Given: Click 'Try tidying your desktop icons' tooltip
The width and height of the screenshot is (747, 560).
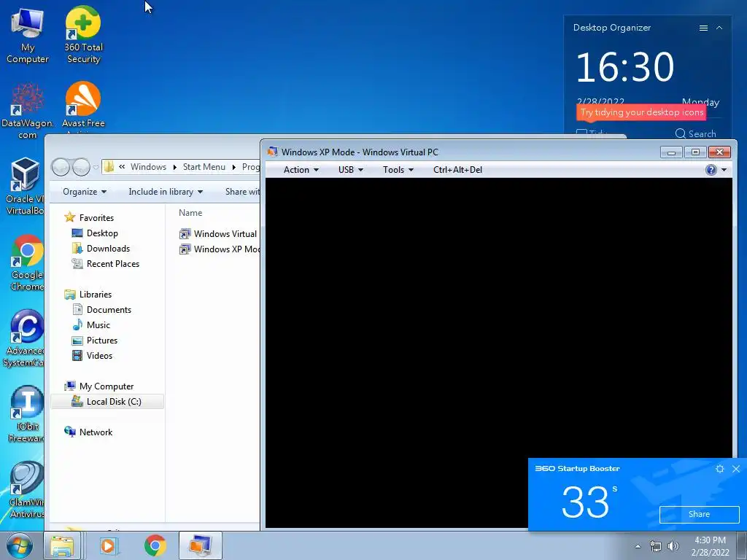Looking at the screenshot, I should (641, 112).
